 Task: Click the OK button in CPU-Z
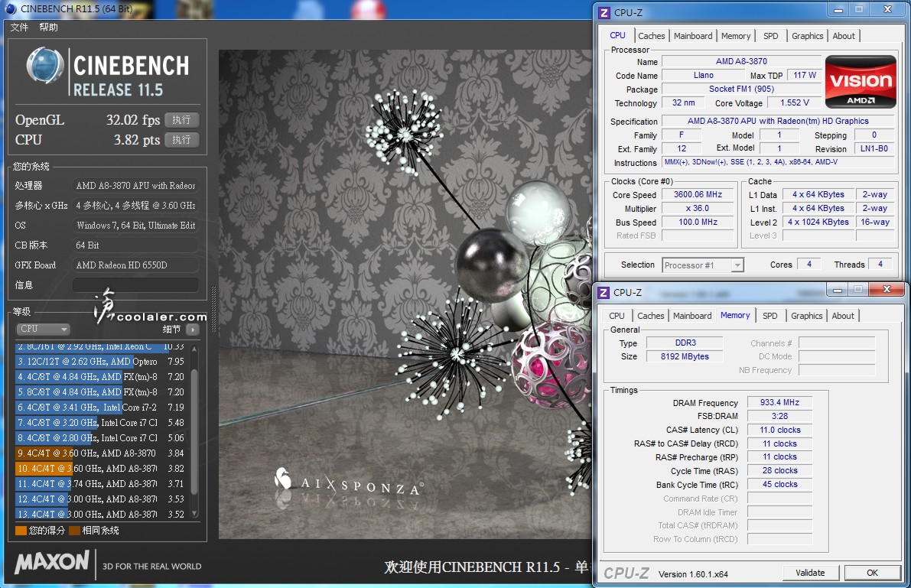click(872, 573)
